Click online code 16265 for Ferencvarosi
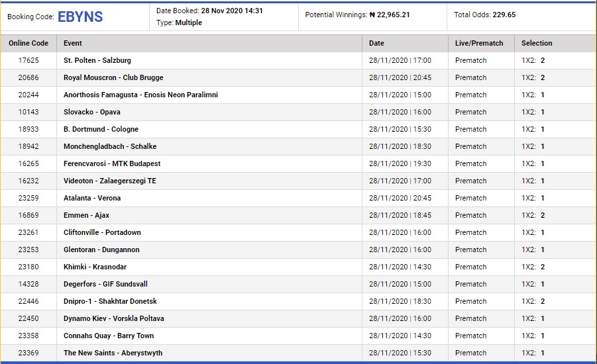Screen dimensions: 597x364 click(28, 163)
